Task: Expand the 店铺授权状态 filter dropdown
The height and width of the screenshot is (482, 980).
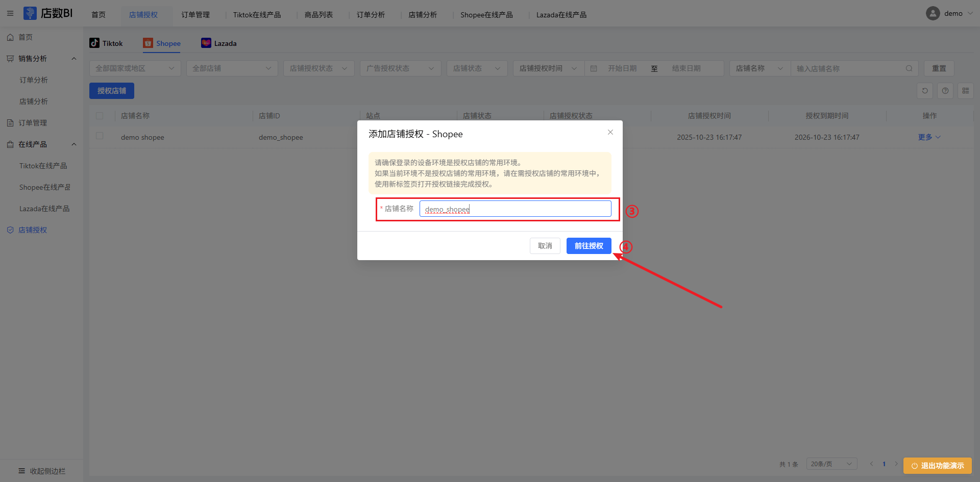Action: pyautogui.click(x=318, y=68)
